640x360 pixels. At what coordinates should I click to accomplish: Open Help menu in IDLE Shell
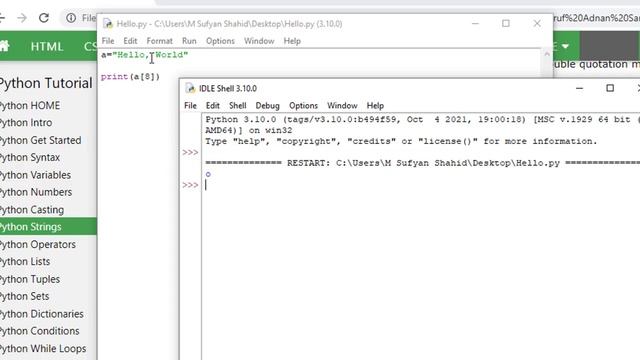point(375,105)
